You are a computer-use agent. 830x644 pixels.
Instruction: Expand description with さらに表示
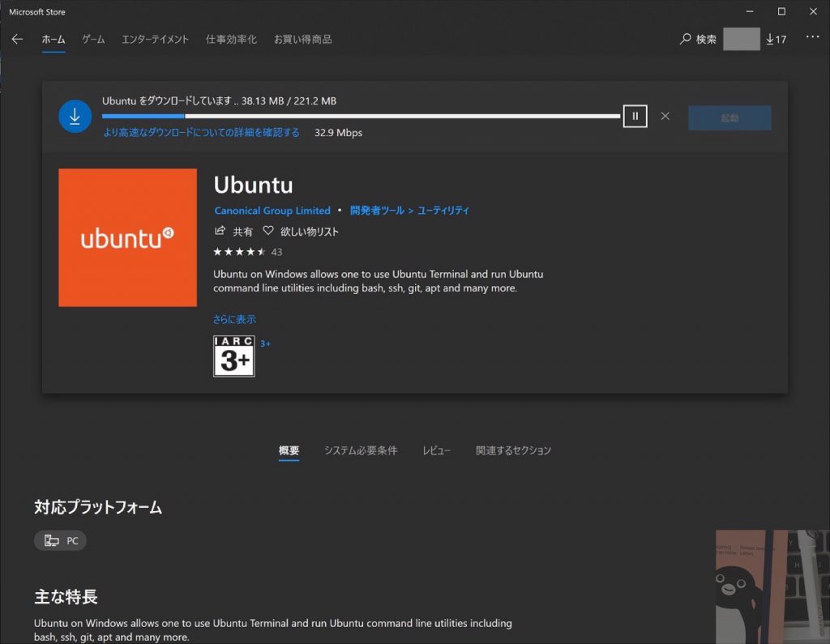234,319
